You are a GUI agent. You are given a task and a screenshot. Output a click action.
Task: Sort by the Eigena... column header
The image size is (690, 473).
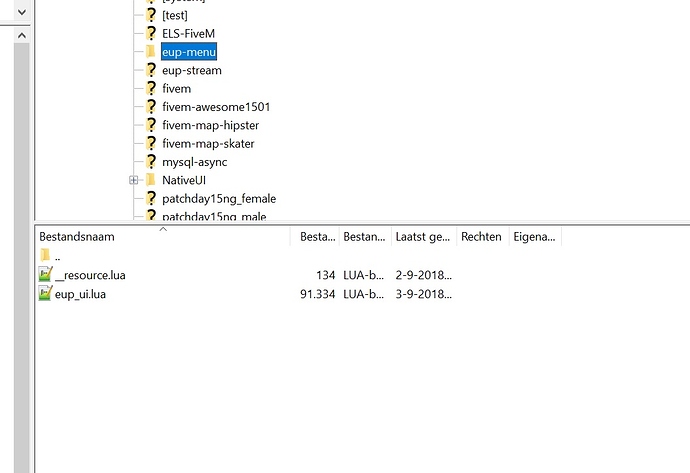click(x=535, y=237)
